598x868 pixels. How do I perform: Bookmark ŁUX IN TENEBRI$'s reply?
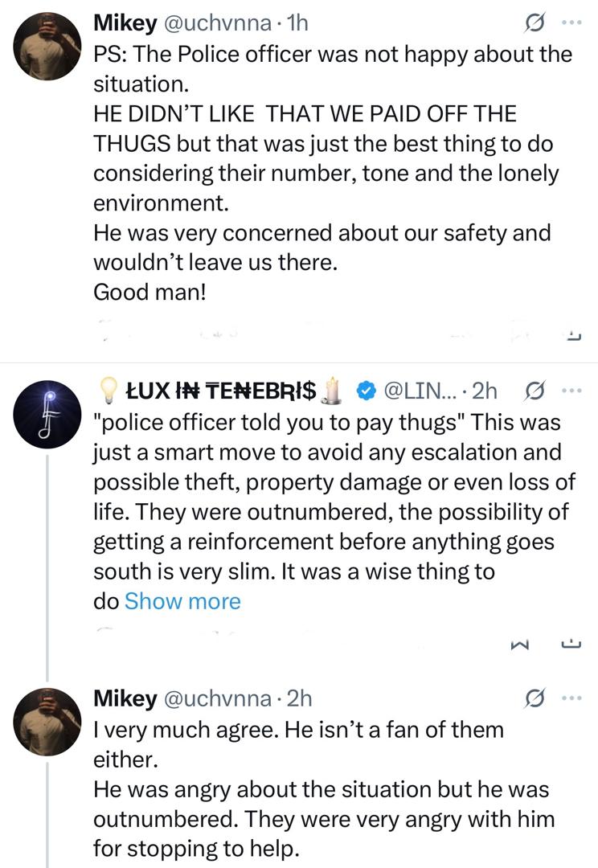pyautogui.click(x=522, y=643)
